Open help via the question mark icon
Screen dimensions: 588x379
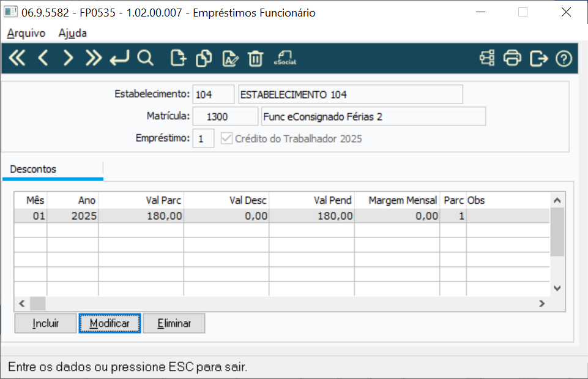pyautogui.click(x=564, y=59)
